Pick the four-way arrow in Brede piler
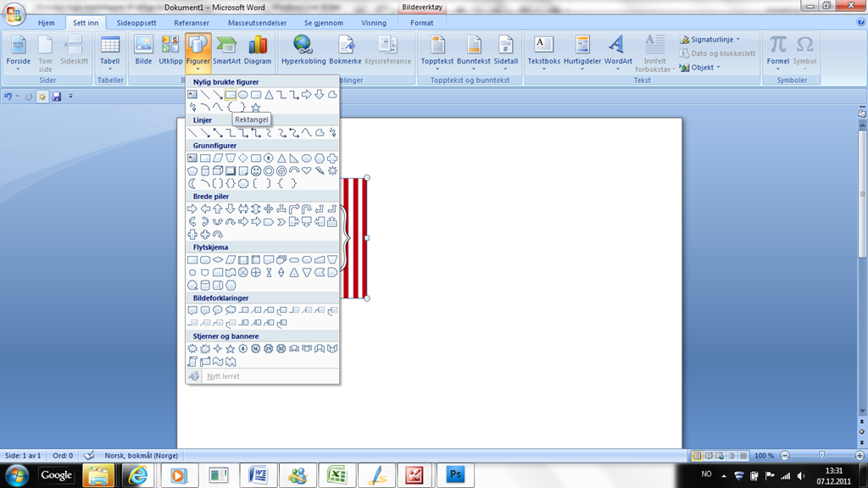This screenshot has width=868, height=488. pyautogui.click(x=269, y=209)
